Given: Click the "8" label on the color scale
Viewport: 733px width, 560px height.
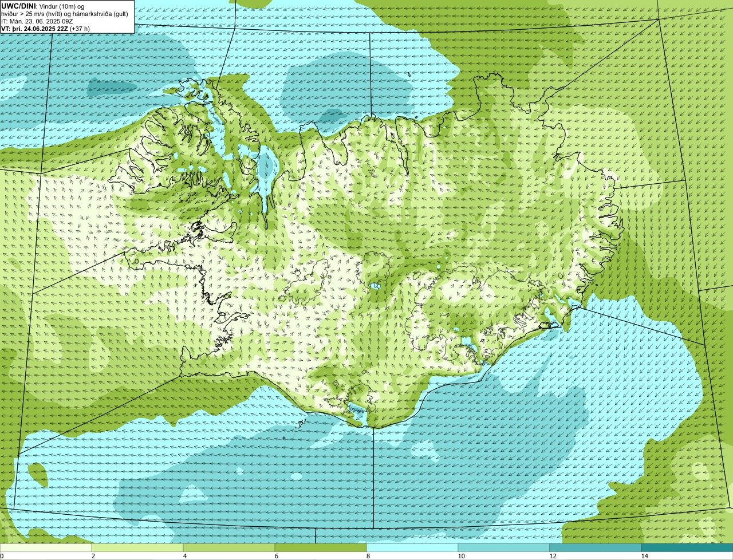Looking at the screenshot, I should tap(368, 556).
